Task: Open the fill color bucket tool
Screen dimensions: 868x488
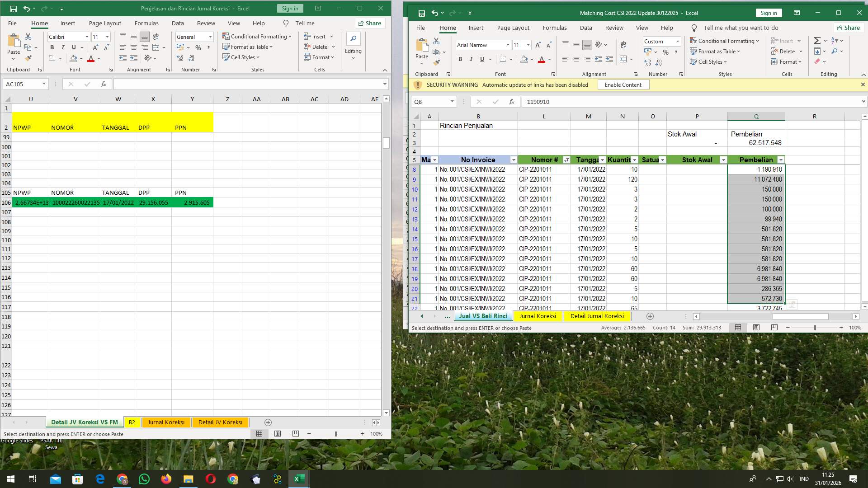Action: 524,59
